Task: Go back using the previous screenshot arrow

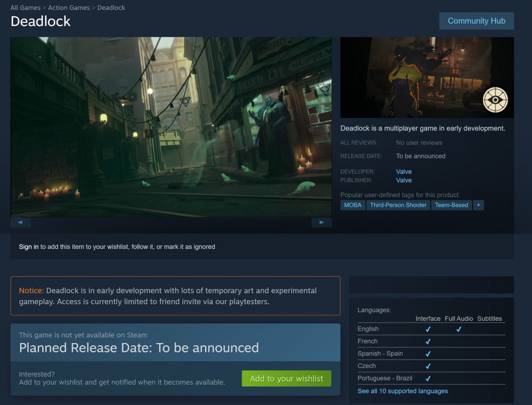Action: tap(21, 222)
